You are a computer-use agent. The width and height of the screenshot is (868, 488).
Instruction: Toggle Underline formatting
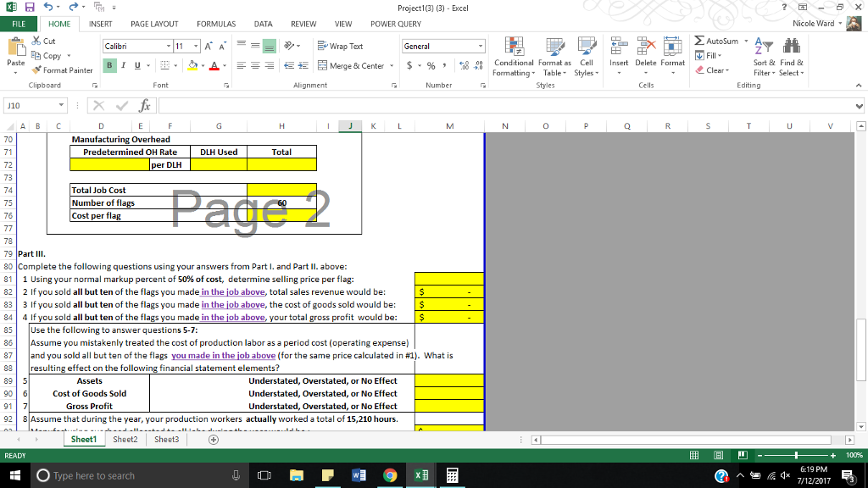click(x=137, y=65)
